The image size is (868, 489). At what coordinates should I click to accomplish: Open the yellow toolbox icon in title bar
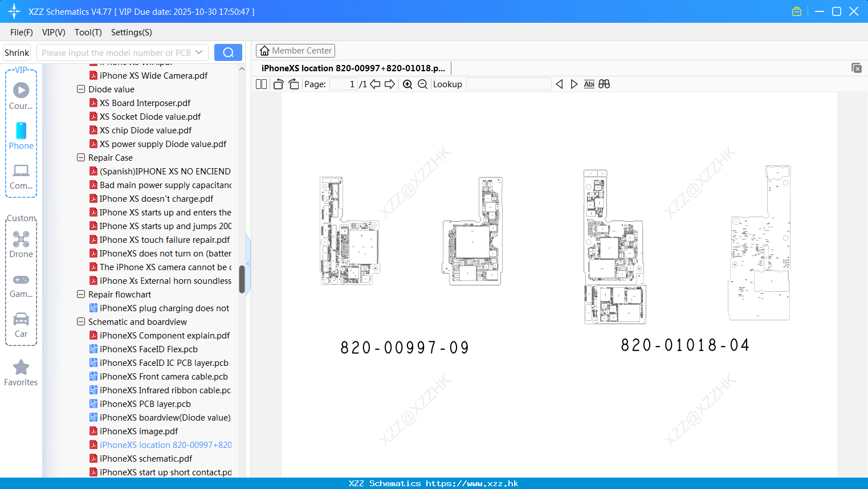click(x=797, y=11)
